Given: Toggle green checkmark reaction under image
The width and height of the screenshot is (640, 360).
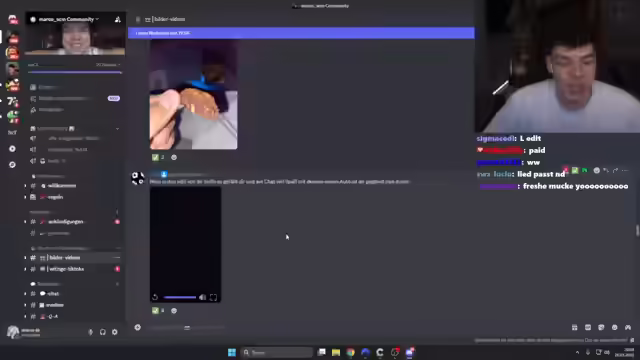Looking at the screenshot, I should [158, 157].
